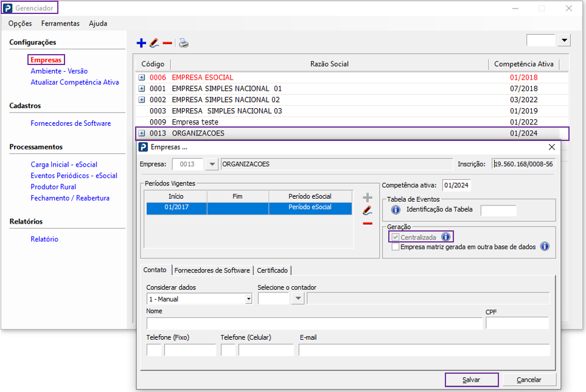Click the blue plus add company icon
The image size is (586, 392).
141,43
